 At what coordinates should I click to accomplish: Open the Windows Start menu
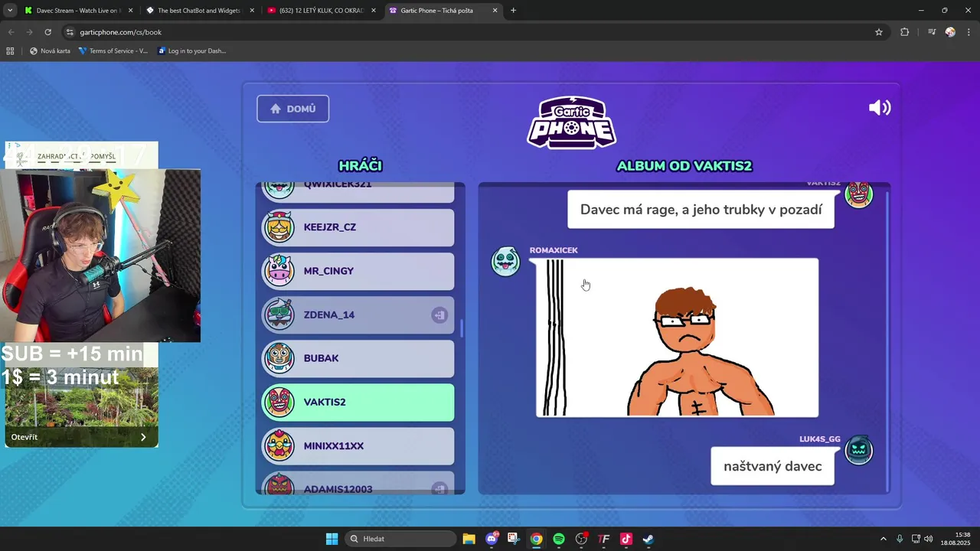coord(332,539)
